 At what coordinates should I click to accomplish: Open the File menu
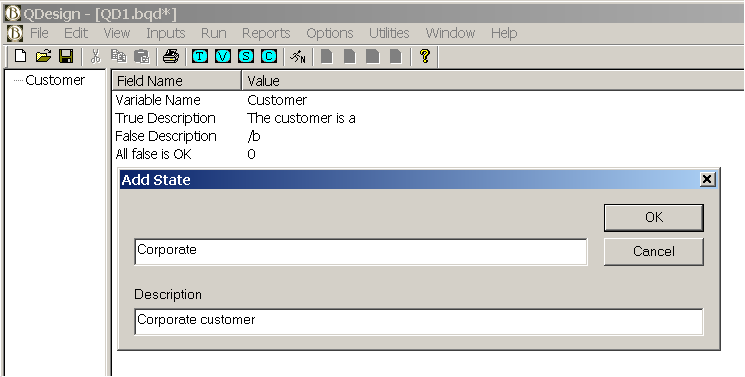(39, 33)
